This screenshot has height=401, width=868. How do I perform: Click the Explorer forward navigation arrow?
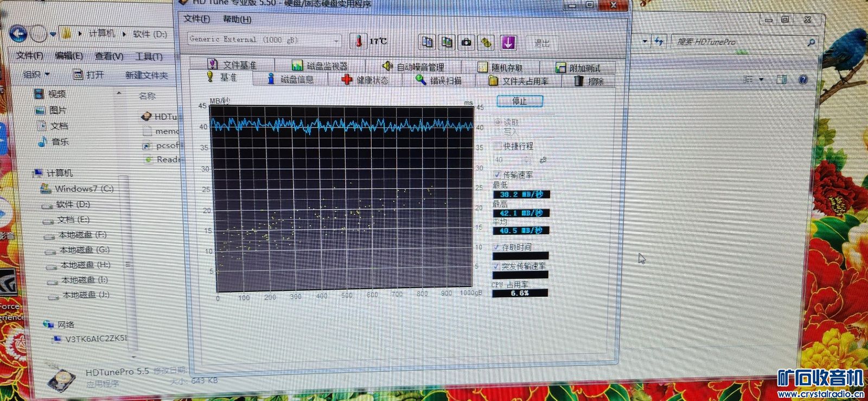(x=38, y=34)
